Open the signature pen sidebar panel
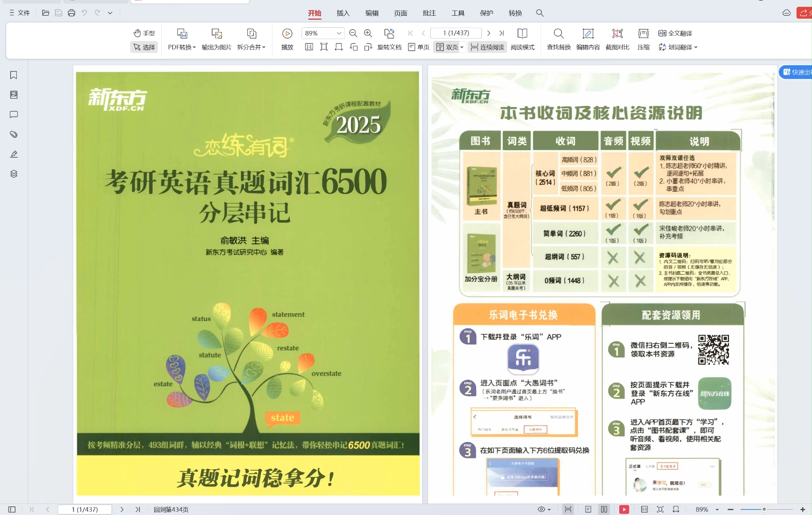Image resolution: width=812 pixels, height=515 pixels. click(x=14, y=154)
